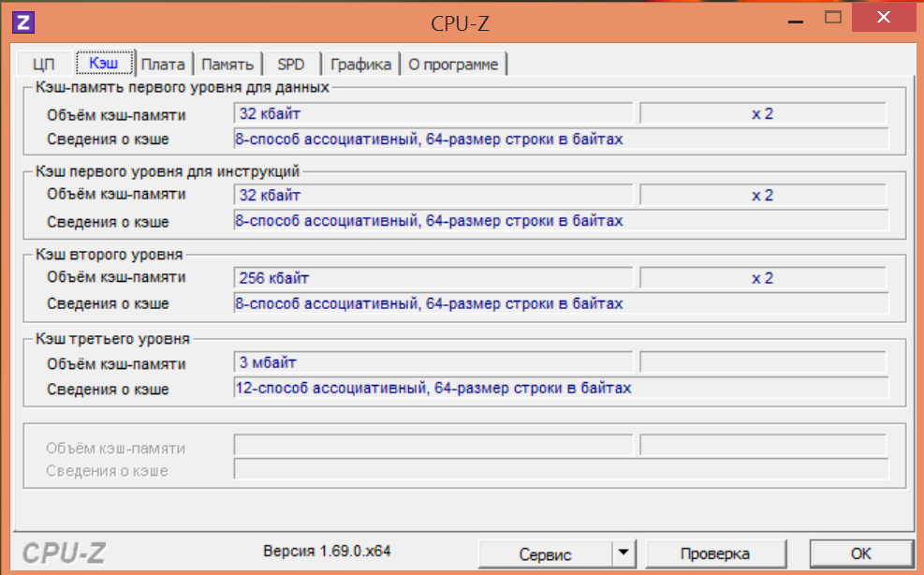Image resolution: width=924 pixels, height=575 pixels.
Task: Click the L1 data cache size field '32 кбайт'
Action: tap(433, 113)
